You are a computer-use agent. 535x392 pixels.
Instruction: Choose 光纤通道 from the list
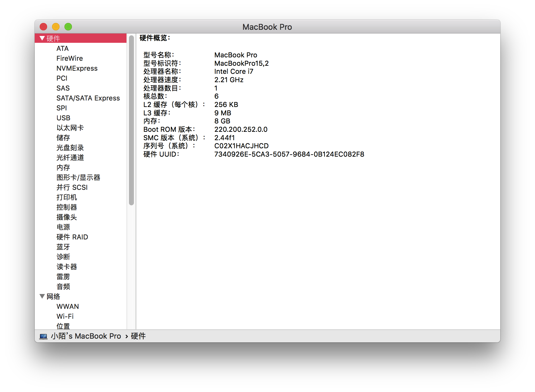click(x=70, y=158)
